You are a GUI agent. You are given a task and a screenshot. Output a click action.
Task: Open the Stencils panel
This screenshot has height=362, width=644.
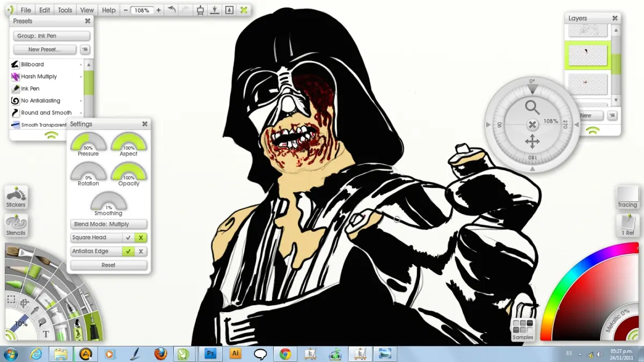click(x=16, y=225)
